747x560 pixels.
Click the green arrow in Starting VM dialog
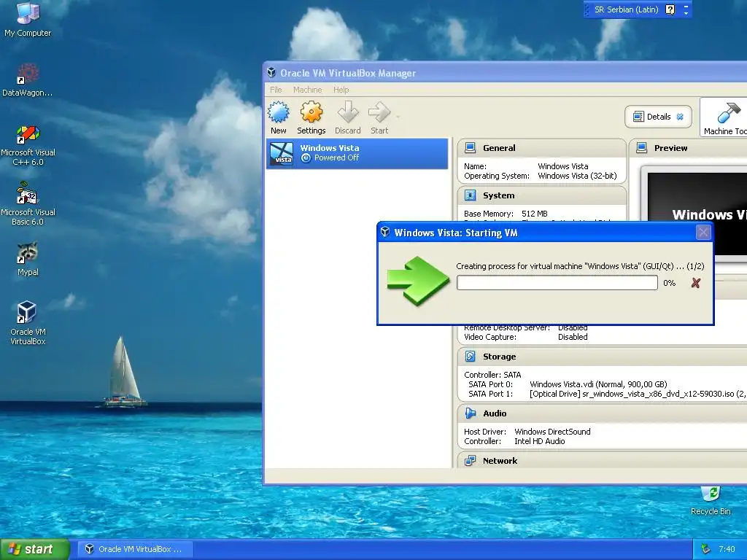click(418, 281)
